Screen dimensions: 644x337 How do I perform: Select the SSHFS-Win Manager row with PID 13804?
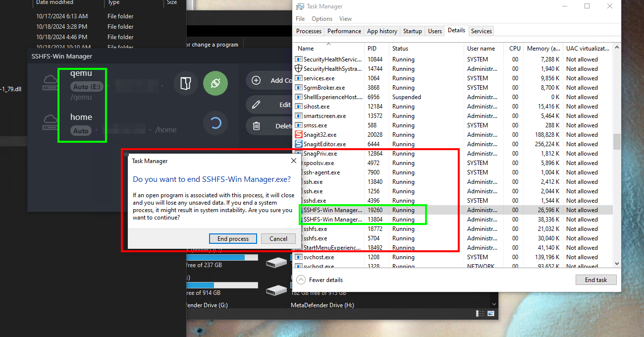tap(453, 219)
